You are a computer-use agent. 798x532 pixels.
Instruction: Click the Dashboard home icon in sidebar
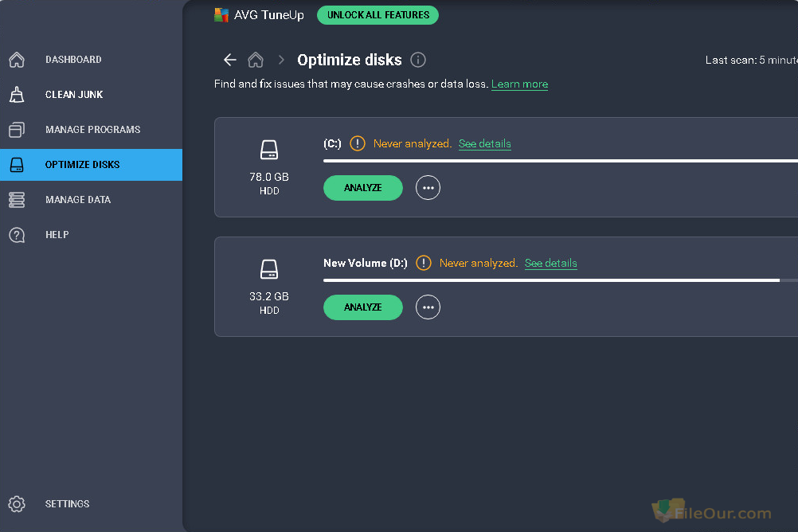(17, 60)
